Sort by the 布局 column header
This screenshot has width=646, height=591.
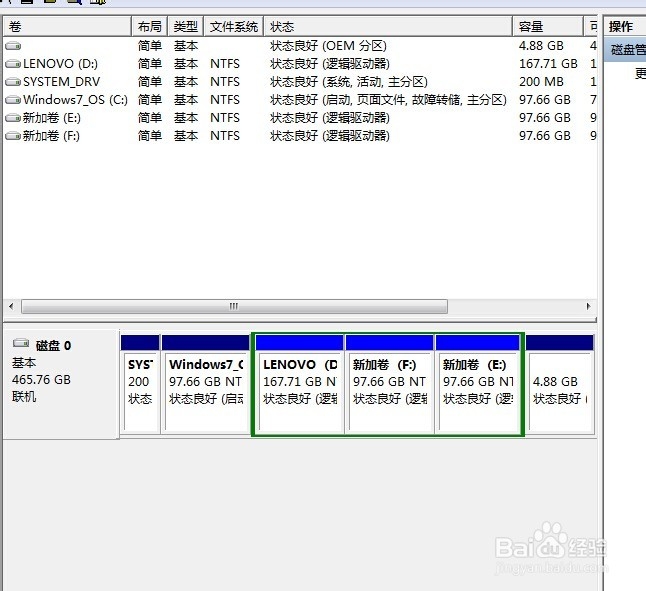click(150, 27)
